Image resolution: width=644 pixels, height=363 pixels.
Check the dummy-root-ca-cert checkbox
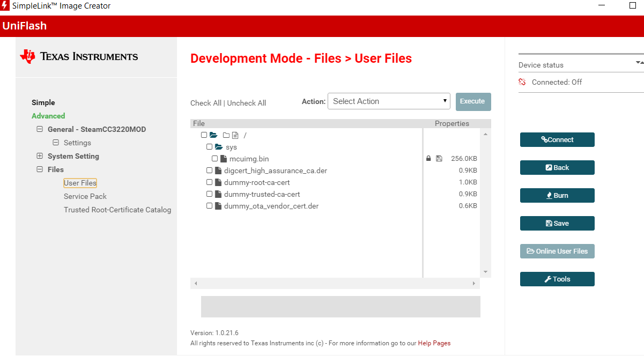click(209, 182)
